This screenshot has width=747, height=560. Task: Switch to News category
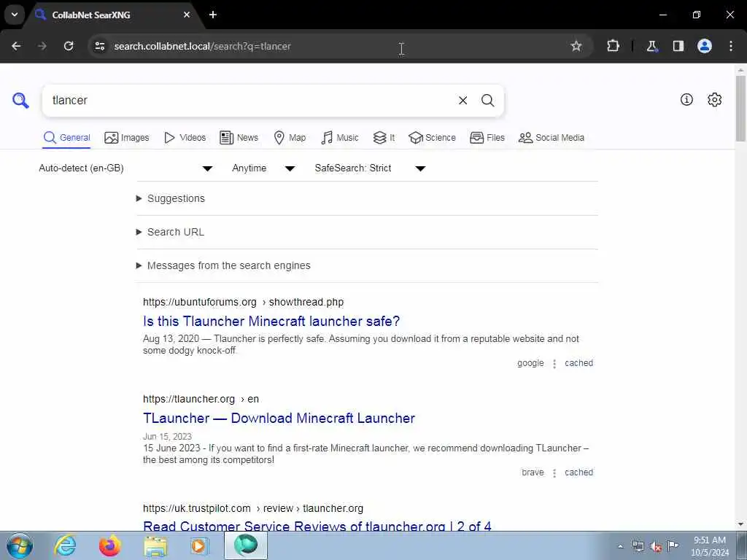[x=239, y=138]
